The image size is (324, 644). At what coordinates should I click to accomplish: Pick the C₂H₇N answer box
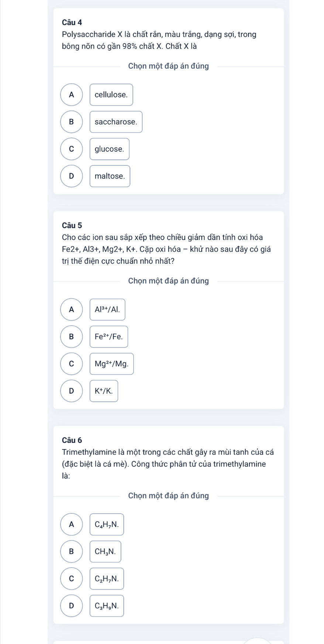pyautogui.click(x=107, y=579)
